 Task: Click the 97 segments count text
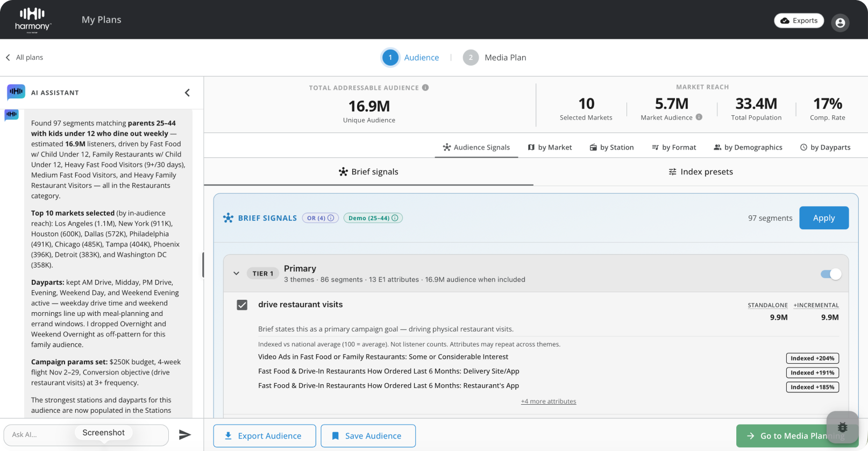pyautogui.click(x=770, y=218)
